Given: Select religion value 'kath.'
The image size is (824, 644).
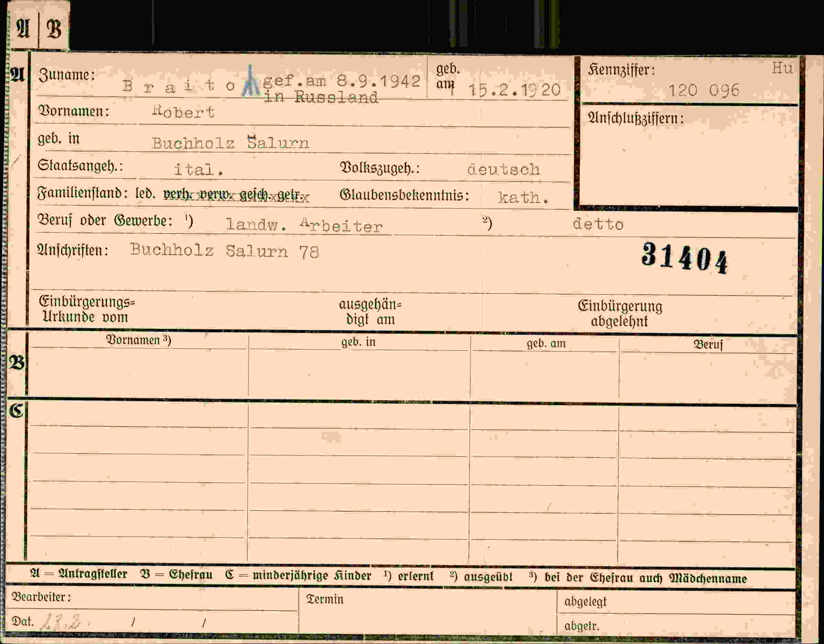Looking at the screenshot, I should coord(523,197).
